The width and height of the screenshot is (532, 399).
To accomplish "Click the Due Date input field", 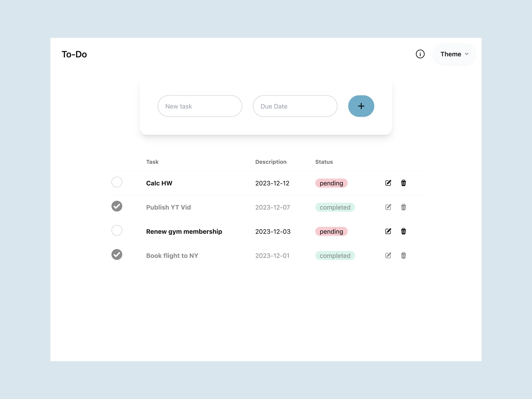I will 295,106.
